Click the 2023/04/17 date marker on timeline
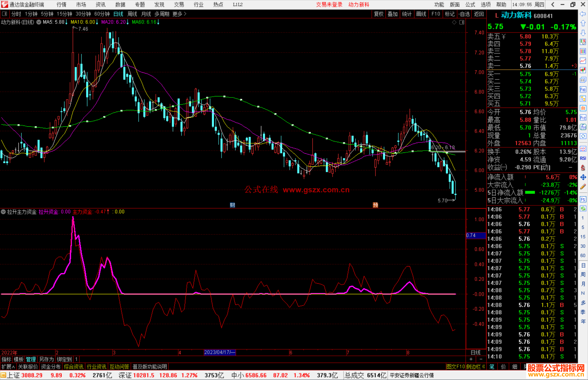This screenshot has width=588, height=380. 219,352
